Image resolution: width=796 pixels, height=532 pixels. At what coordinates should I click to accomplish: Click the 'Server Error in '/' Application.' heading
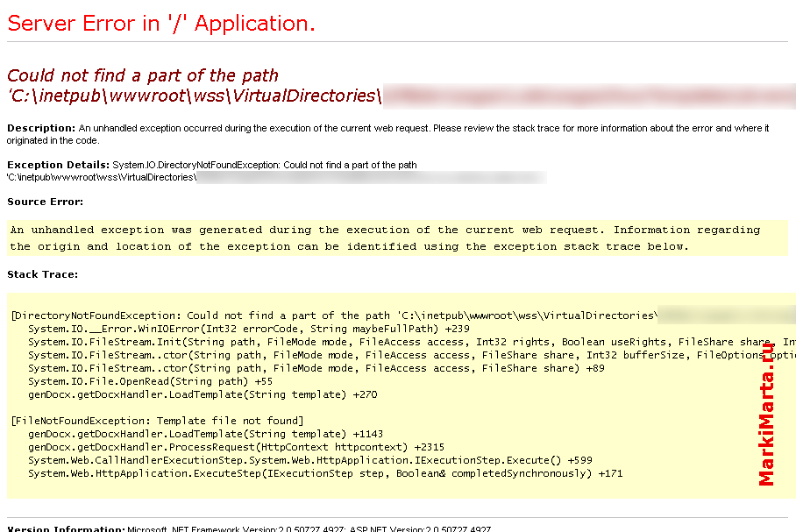[161, 24]
